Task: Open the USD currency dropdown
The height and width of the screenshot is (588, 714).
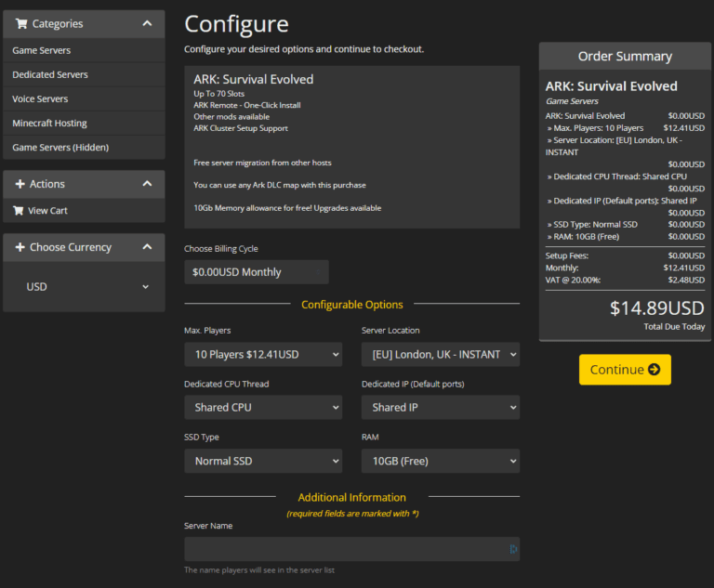Action: 87,287
